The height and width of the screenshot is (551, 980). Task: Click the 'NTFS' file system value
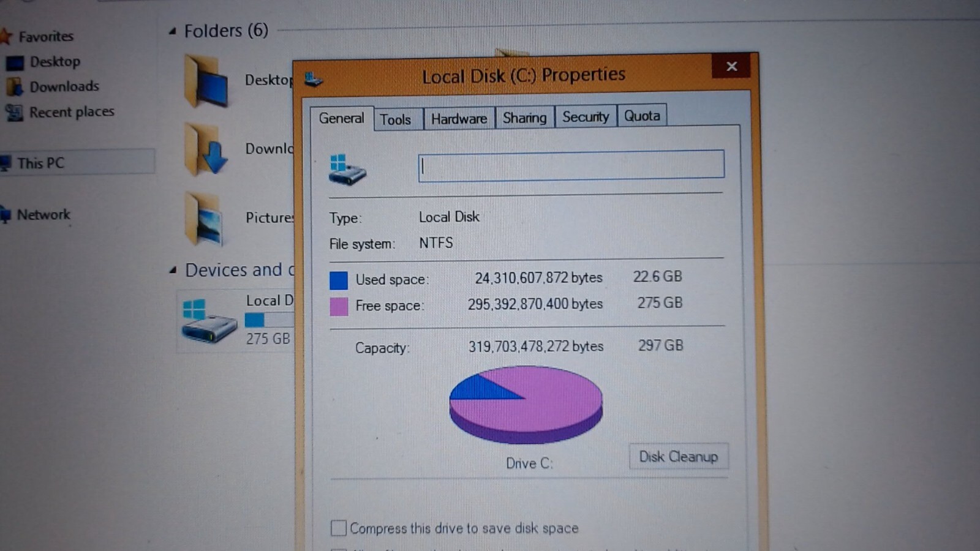tap(436, 243)
